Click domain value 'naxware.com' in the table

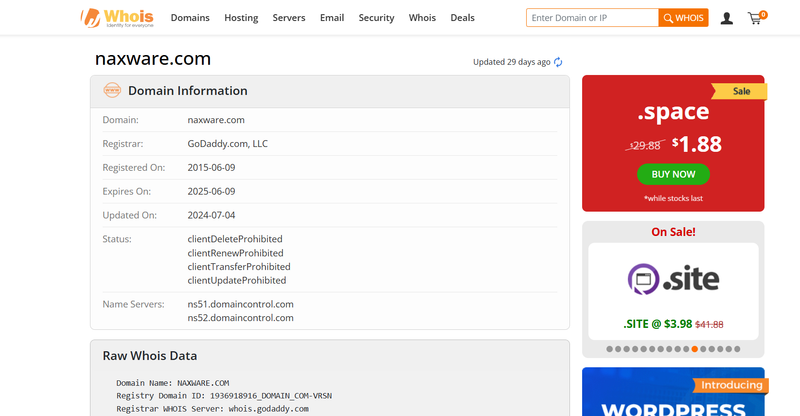216,120
